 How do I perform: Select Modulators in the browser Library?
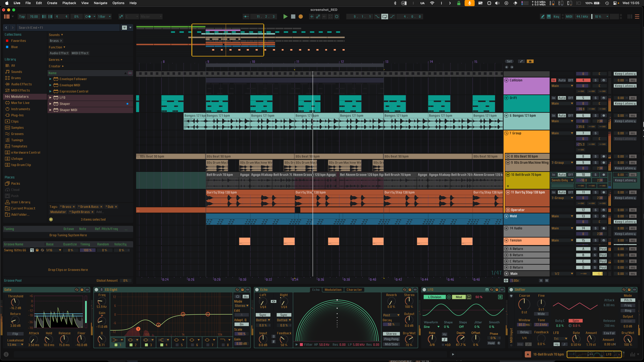click(x=20, y=97)
